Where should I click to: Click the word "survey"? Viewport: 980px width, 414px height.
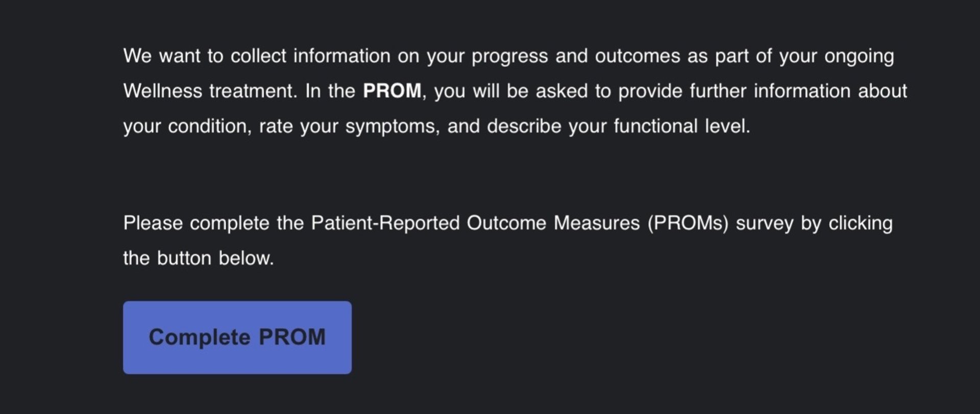coord(765,223)
